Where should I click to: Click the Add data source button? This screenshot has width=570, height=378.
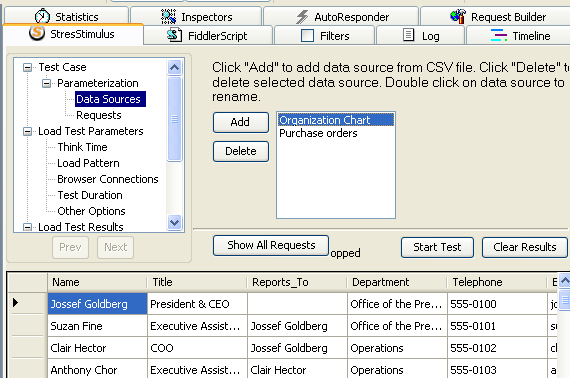pos(241,122)
